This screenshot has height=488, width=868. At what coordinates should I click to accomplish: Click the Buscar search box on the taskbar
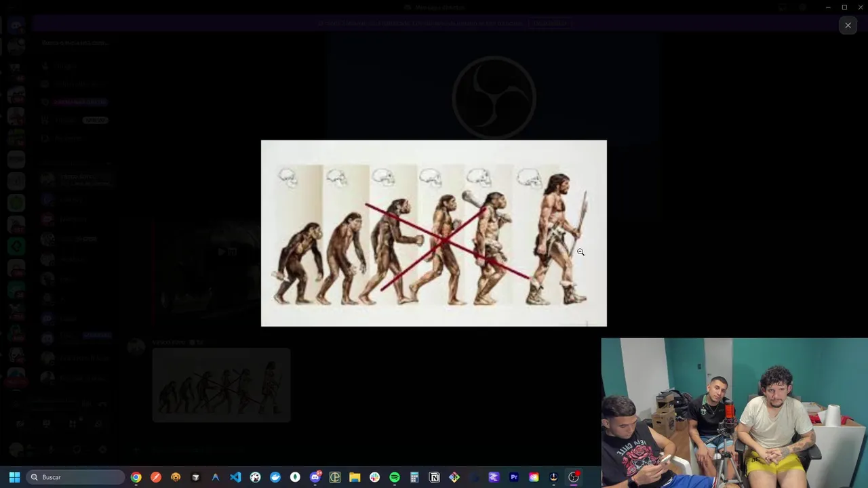click(75, 477)
